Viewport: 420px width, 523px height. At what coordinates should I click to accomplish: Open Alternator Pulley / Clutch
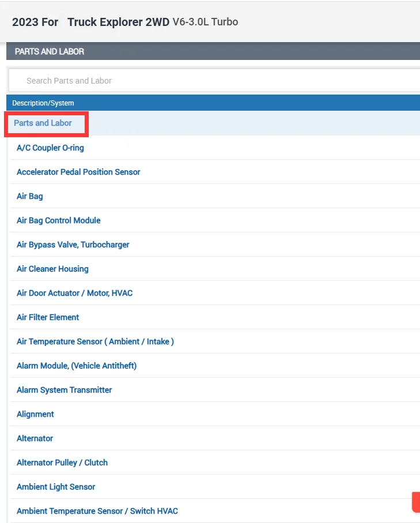pyautogui.click(x=62, y=462)
